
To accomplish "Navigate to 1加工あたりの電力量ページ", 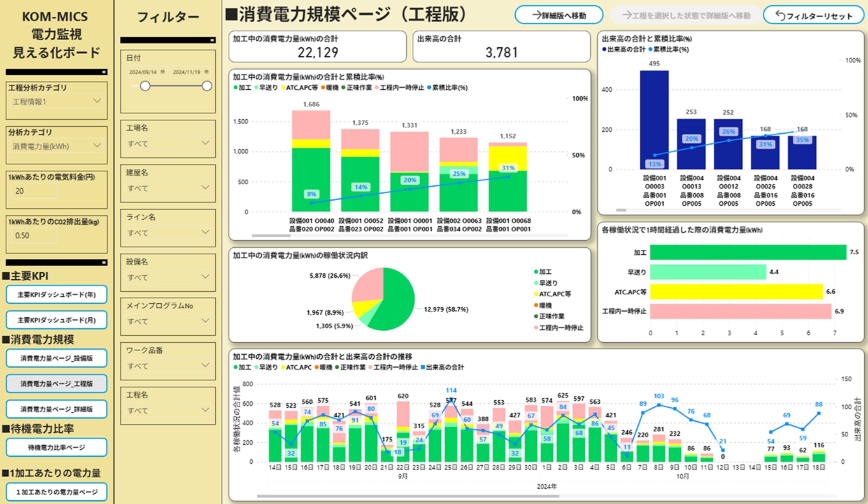I will point(57,492).
